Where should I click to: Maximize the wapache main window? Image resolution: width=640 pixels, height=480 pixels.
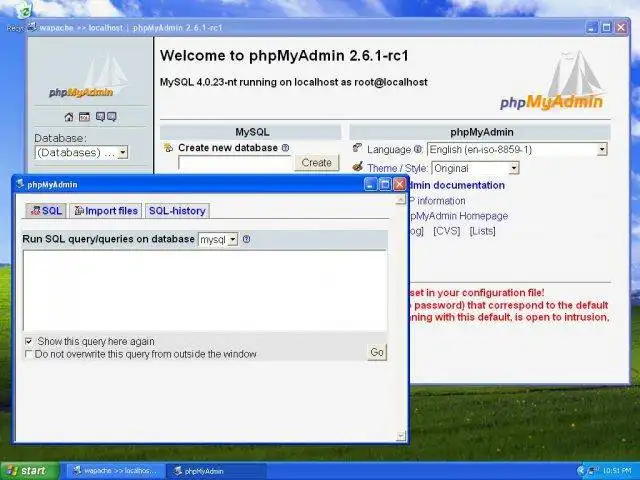(x=607, y=27)
